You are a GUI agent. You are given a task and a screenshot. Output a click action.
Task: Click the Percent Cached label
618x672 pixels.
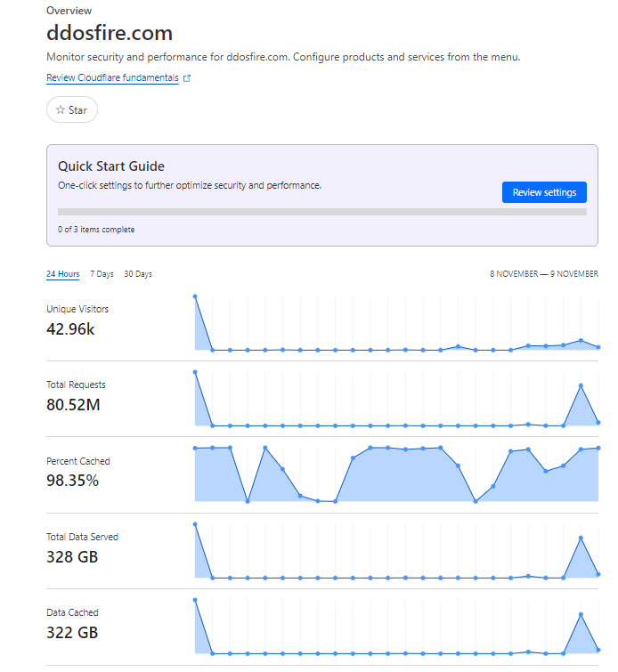point(78,461)
